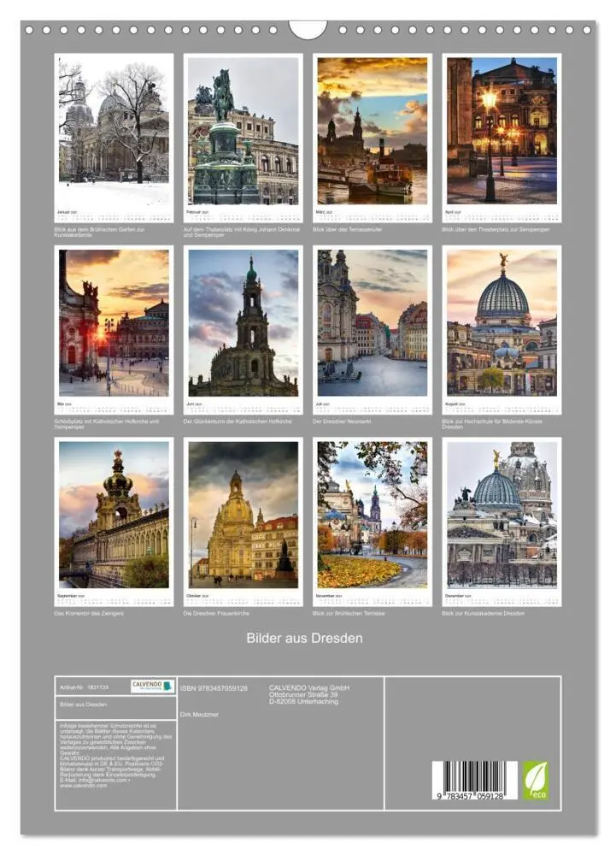The height and width of the screenshot is (855, 616).
Task: Click the green eco leaf icon
Action: [x=536, y=781]
